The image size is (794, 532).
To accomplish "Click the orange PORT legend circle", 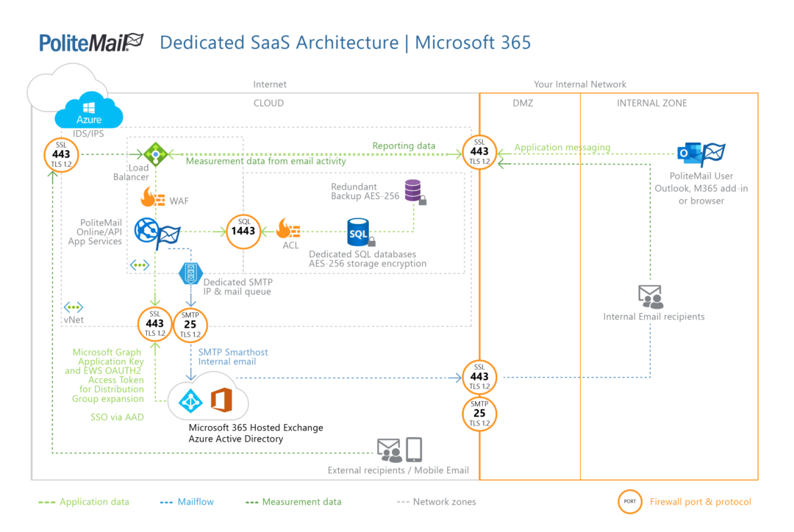I will 630,502.
